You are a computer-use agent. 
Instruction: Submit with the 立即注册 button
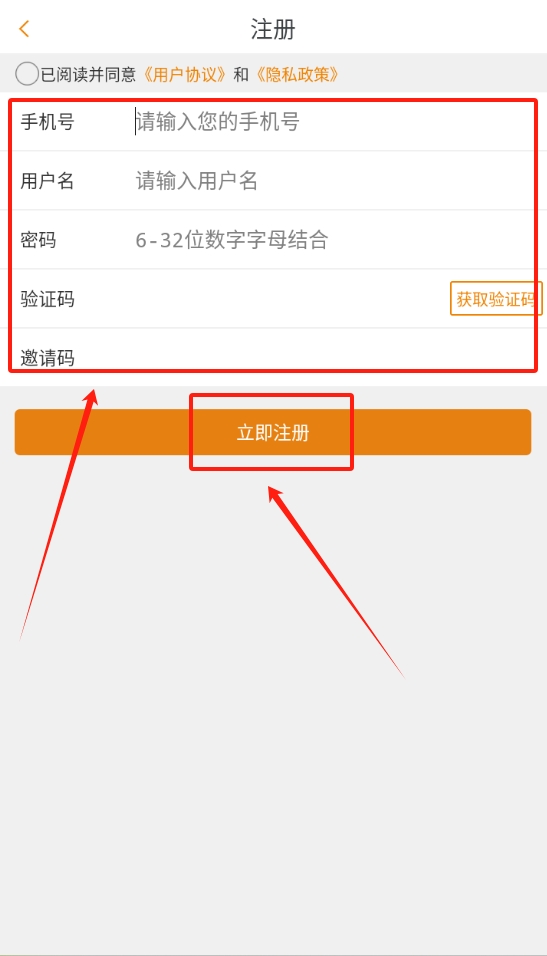pyautogui.click(x=273, y=432)
